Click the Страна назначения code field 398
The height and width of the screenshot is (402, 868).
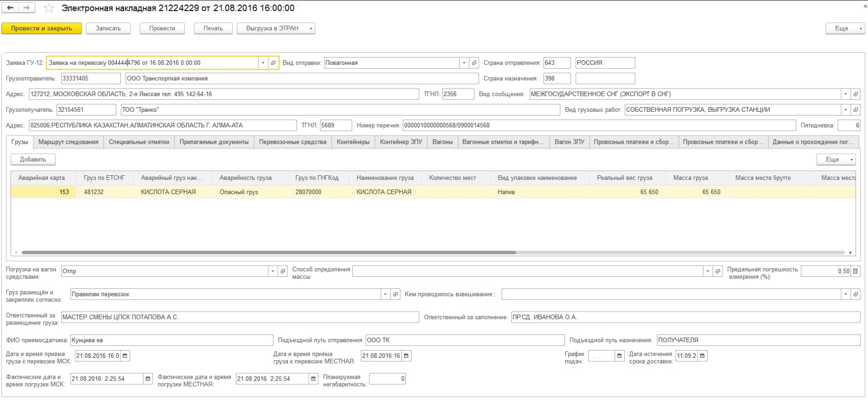[x=557, y=79]
